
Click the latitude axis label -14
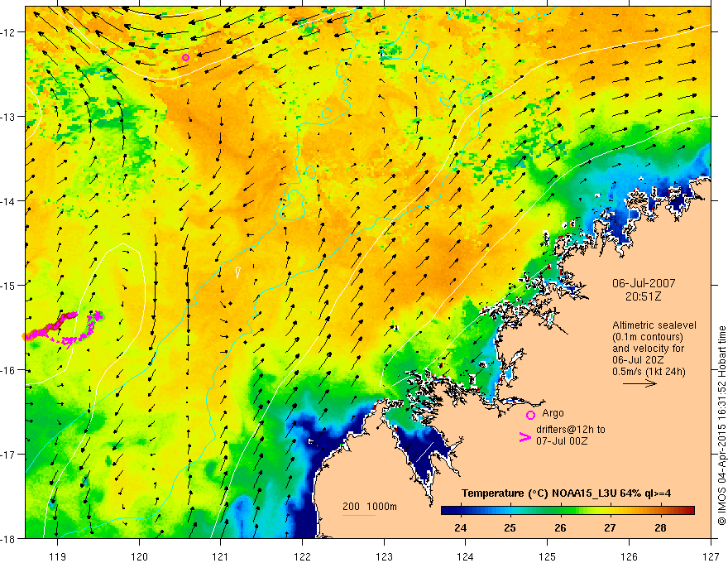[9, 201]
